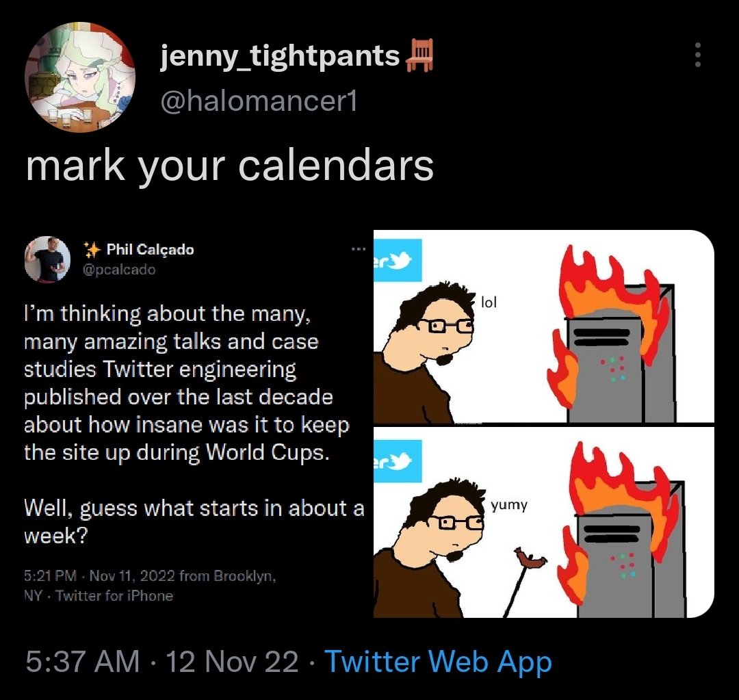
Task: Click the "Twitter for iPhone" label
Action: pos(114,595)
